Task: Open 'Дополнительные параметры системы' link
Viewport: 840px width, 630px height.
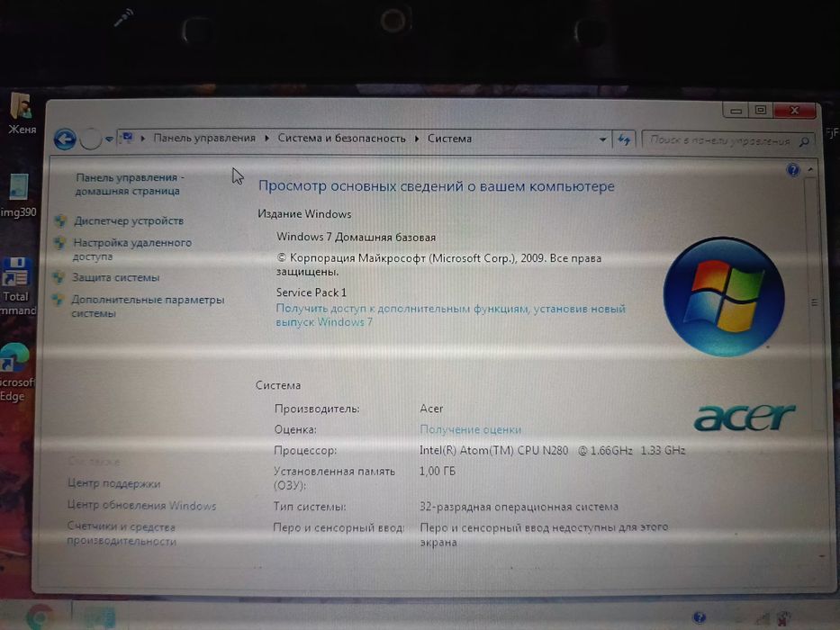Action: [x=148, y=306]
